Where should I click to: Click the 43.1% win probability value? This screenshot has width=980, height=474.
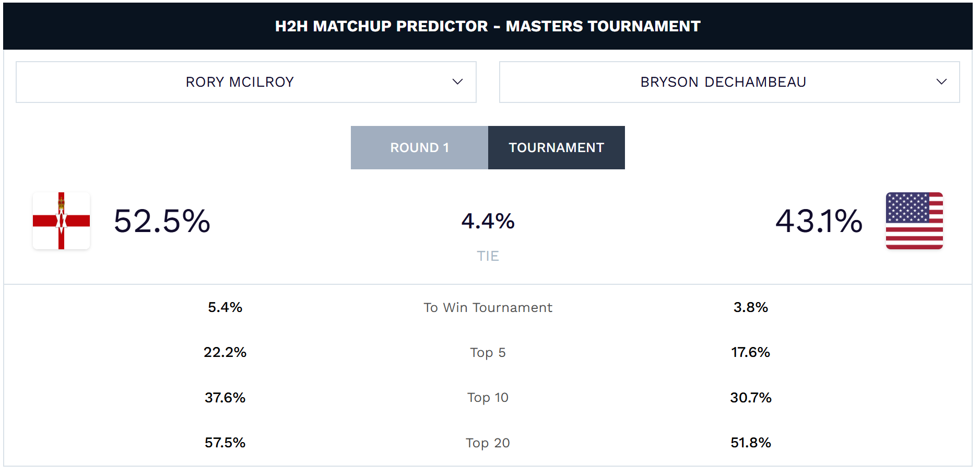point(818,221)
